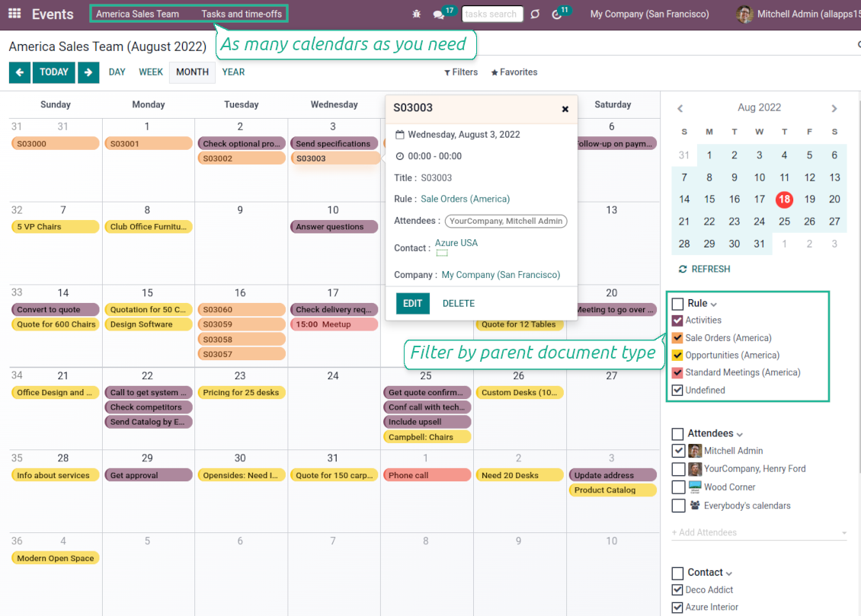Open the Phone call event
This screenshot has width=861, height=616.
pos(427,475)
